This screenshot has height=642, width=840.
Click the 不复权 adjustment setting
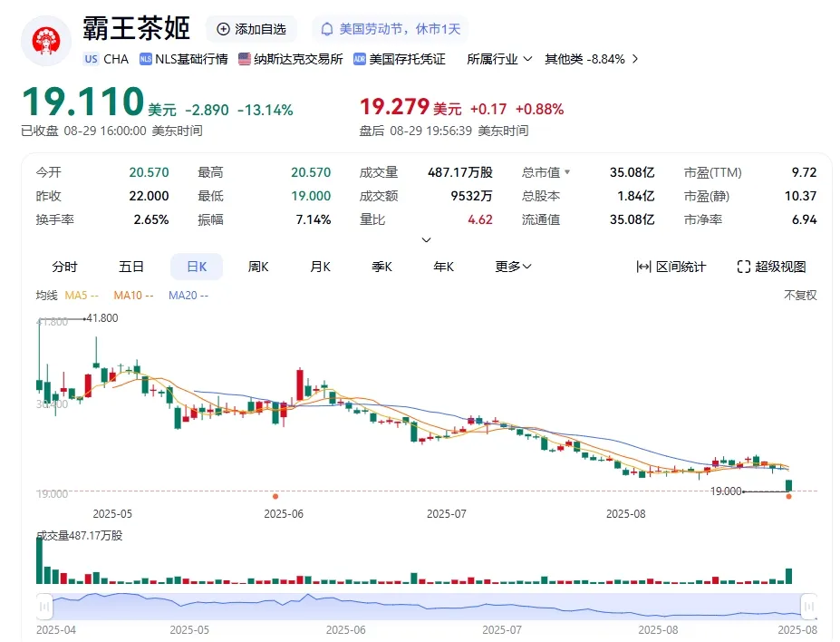800,296
